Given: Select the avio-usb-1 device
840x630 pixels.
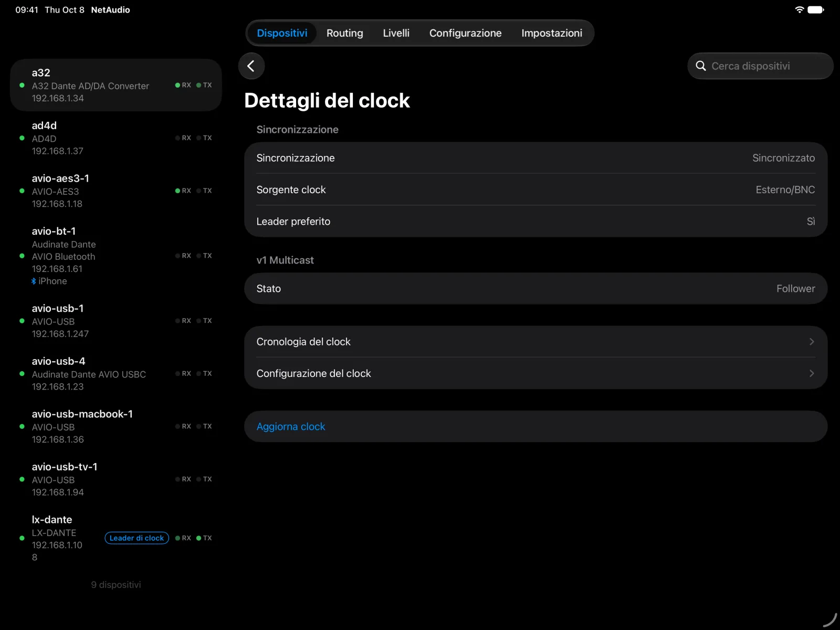Looking at the screenshot, I should pos(116,321).
